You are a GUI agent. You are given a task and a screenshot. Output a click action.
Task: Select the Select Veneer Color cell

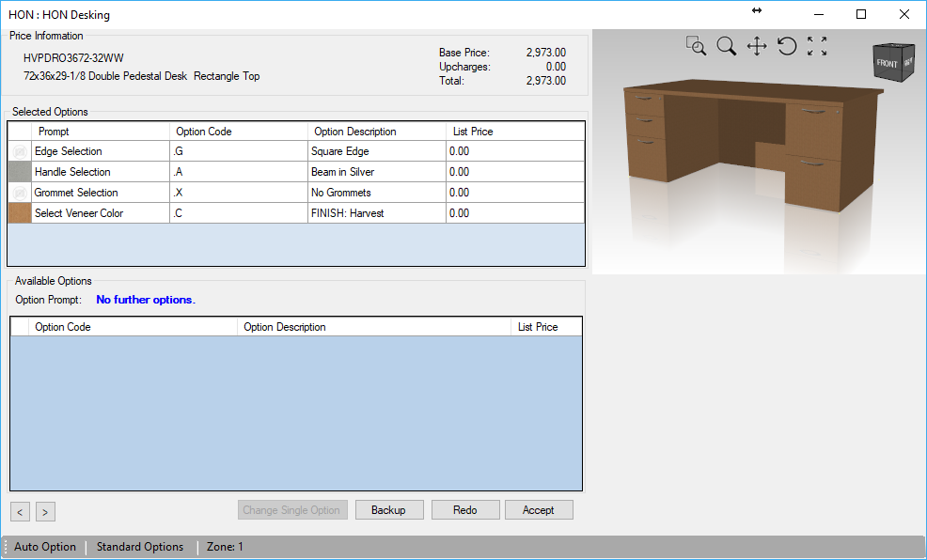point(101,213)
